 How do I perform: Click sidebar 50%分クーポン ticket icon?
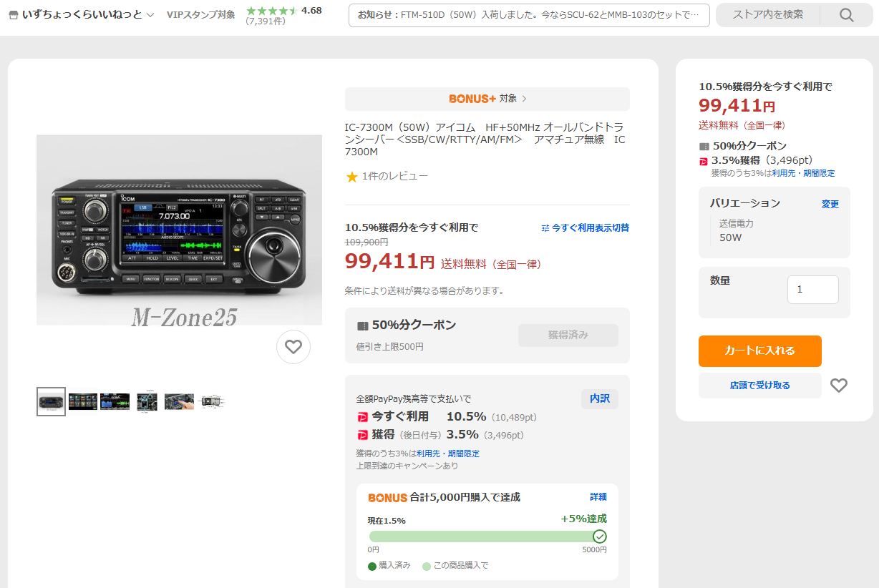(704, 147)
